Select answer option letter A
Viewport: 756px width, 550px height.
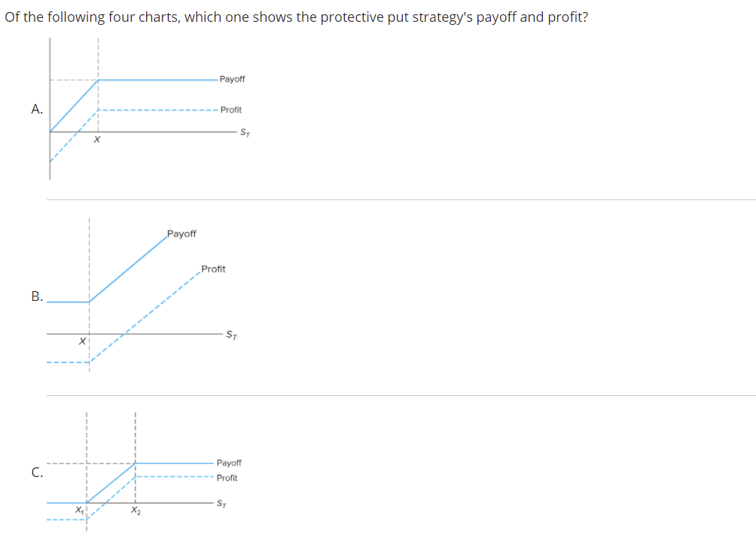point(37,109)
